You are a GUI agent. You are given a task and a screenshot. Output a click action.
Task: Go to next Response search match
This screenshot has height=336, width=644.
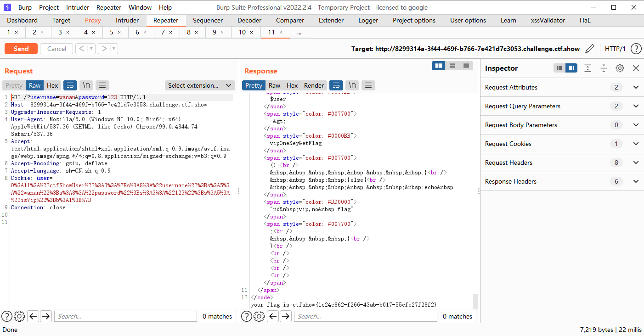click(x=286, y=316)
